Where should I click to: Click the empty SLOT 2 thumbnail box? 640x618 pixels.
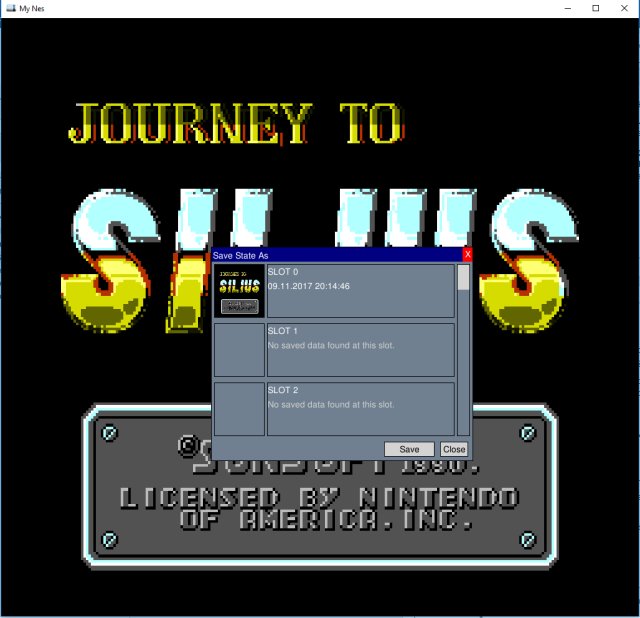[239, 409]
